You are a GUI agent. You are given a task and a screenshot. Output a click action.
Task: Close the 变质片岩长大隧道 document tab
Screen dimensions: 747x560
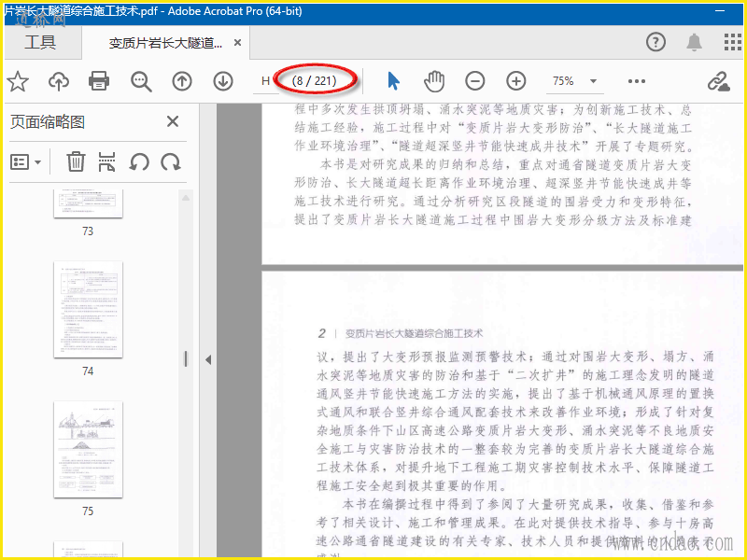pos(237,43)
